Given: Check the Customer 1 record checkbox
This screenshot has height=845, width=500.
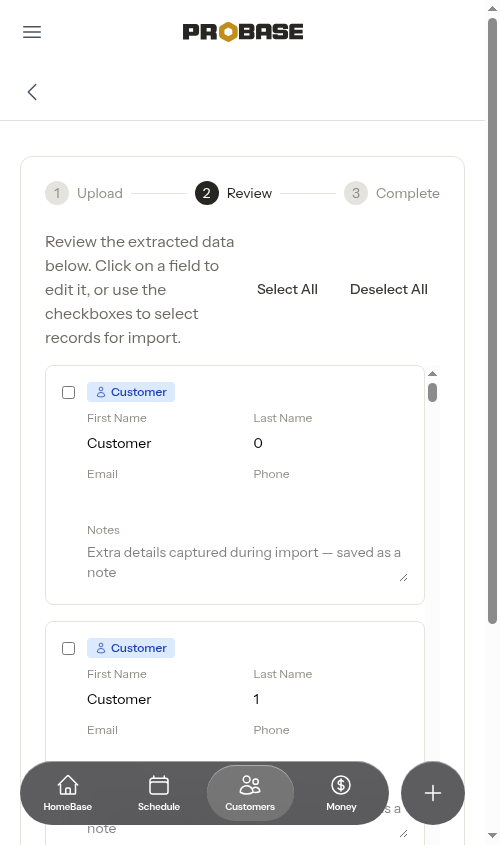Looking at the screenshot, I should pyautogui.click(x=68, y=648).
